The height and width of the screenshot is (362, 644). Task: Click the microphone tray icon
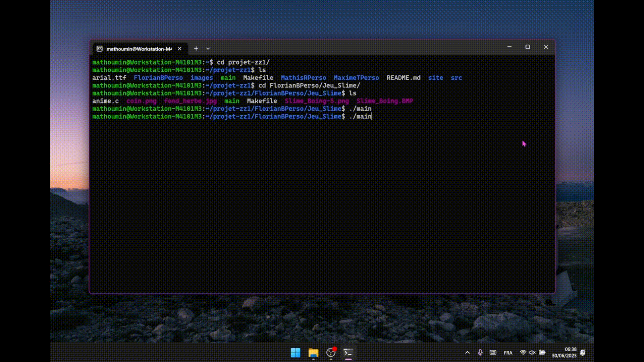coord(480,353)
